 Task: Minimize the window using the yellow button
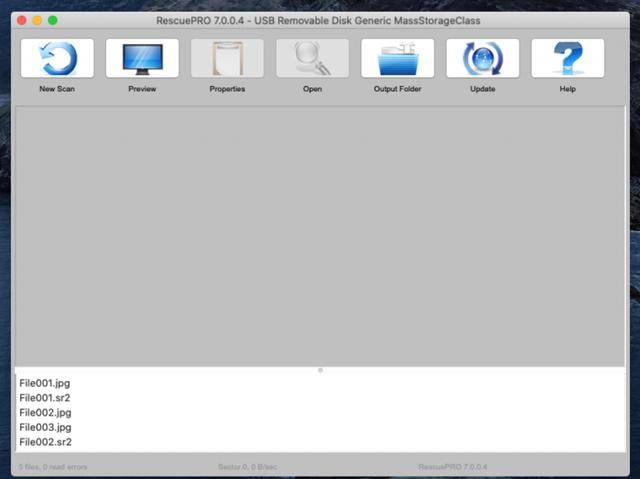pyautogui.click(x=37, y=20)
